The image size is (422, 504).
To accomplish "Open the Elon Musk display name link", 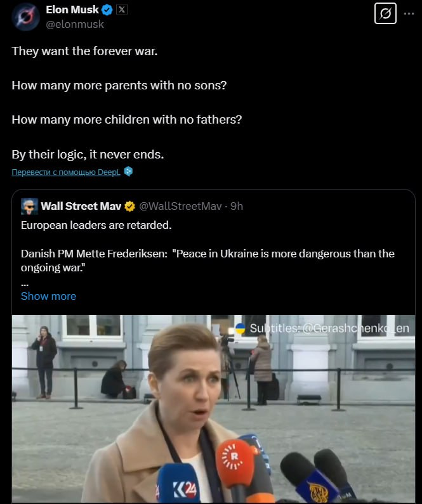I will click(x=72, y=10).
